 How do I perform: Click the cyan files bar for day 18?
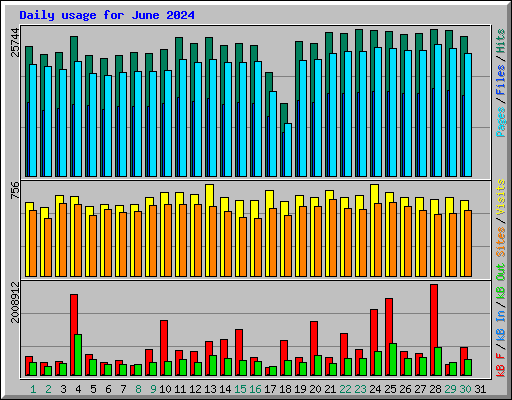point(288,150)
